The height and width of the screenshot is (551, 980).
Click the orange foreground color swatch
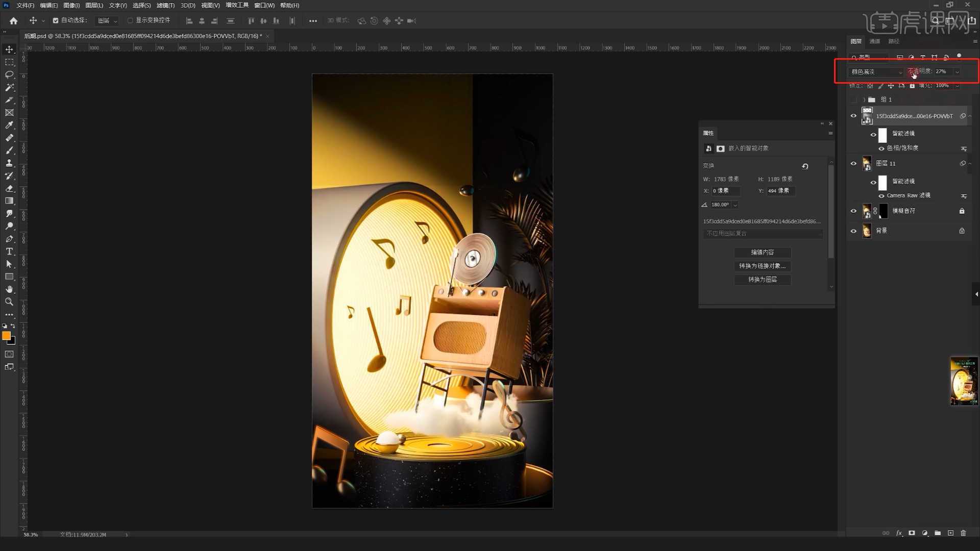6,336
